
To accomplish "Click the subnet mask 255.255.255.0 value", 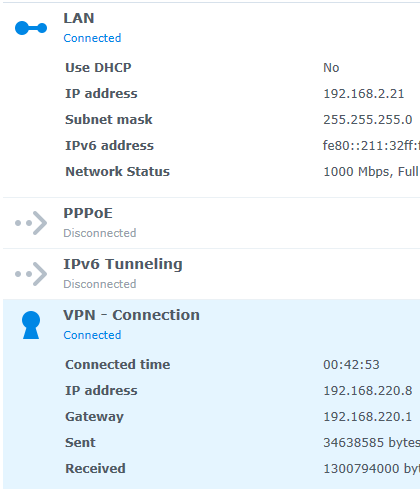I will pyautogui.click(x=368, y=120).
